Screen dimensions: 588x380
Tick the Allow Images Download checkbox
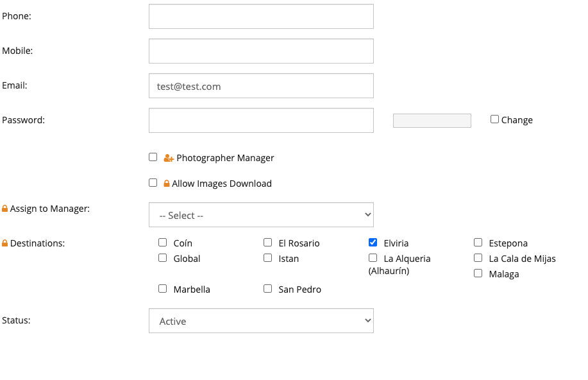coord(153,183)
